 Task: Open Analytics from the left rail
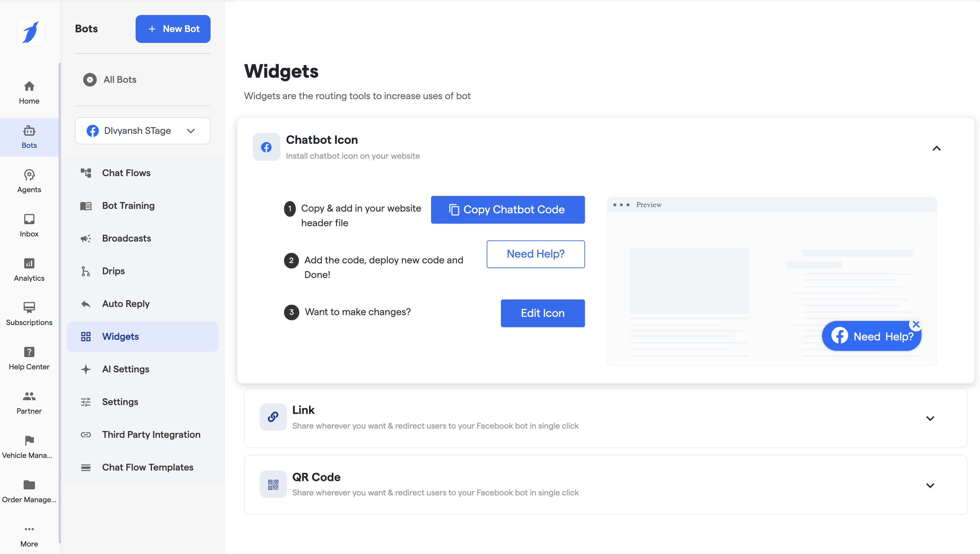tap(29, 263)
